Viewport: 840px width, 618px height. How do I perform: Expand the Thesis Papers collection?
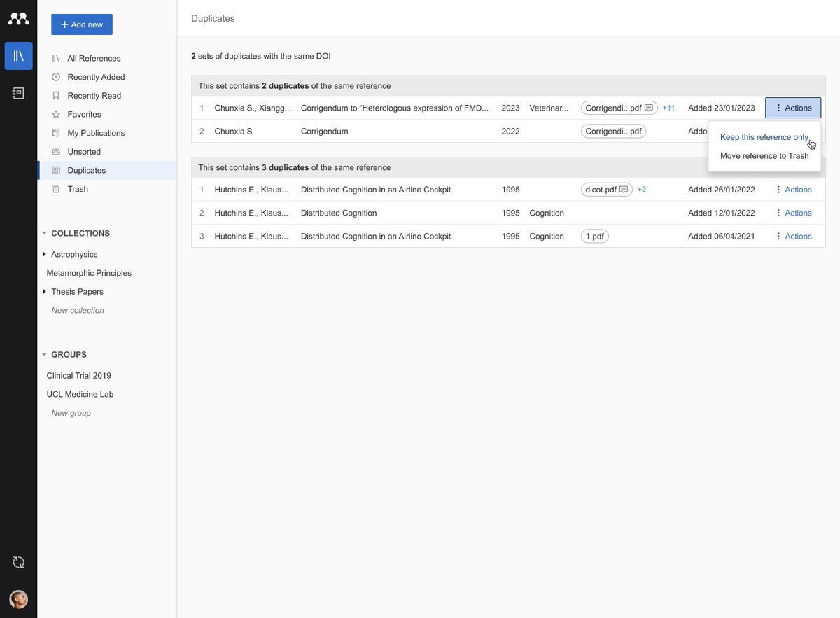coord(45,291)
